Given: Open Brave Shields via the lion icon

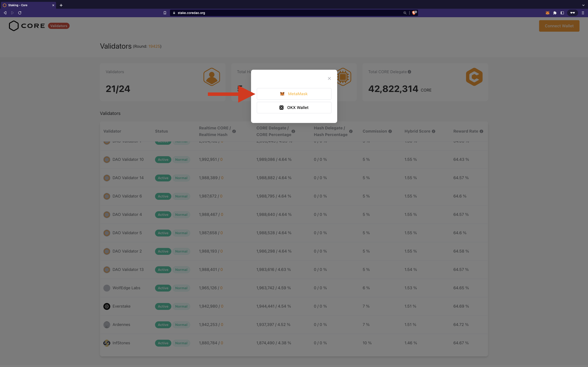Looking at the screenshot, I should 413,13.
